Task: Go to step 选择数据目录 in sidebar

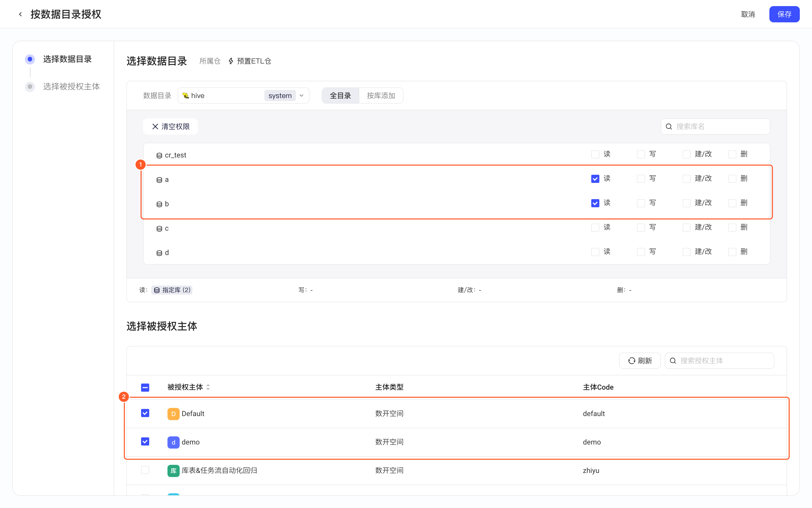Action: [67, 59]
